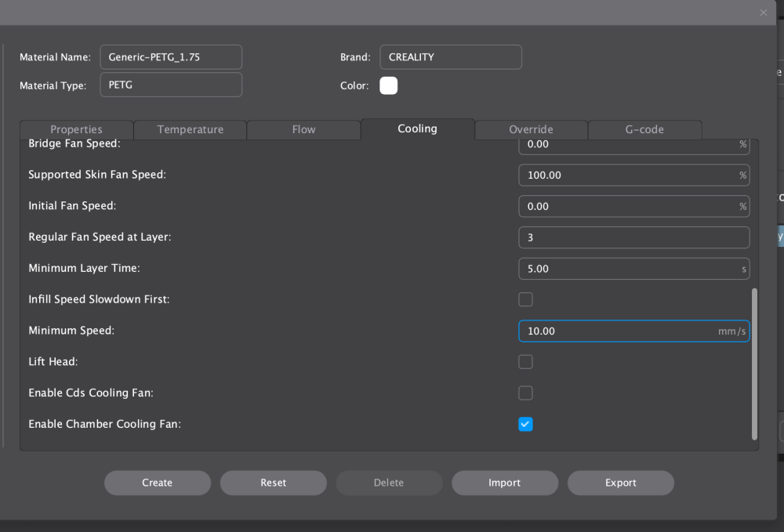Image resolution: width=784 pixels, height=532 pixels.
Task: Click the Initial Fan Speed label
Action: click(x=72, y=206)
